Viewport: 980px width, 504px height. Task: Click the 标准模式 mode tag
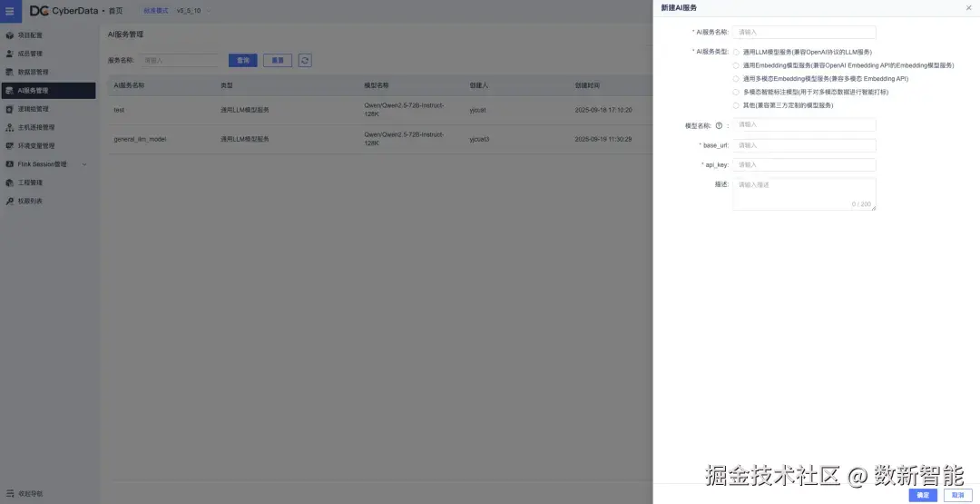pyautogui.click(x=156, y=11)
